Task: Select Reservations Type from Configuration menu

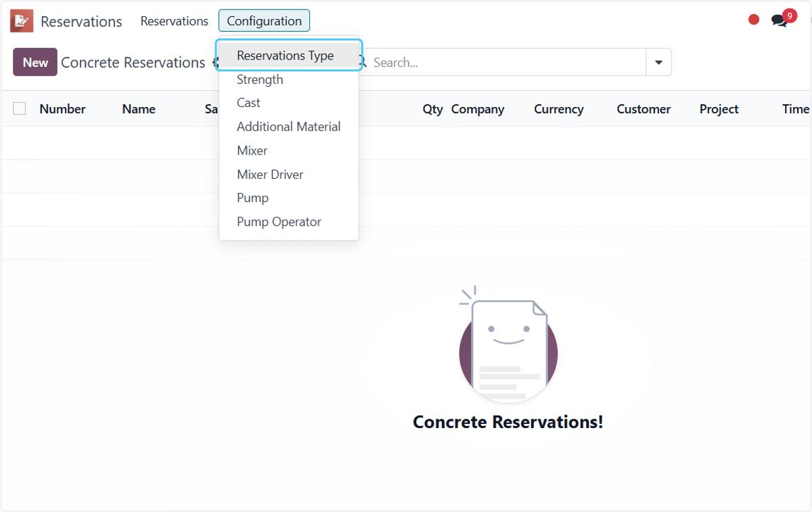Action: coord(289,56)
